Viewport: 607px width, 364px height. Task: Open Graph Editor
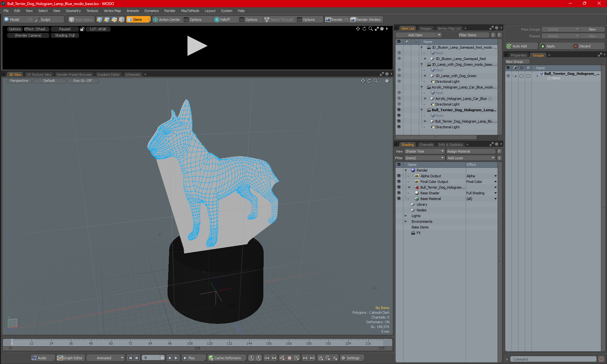click(x=70, y=358)
